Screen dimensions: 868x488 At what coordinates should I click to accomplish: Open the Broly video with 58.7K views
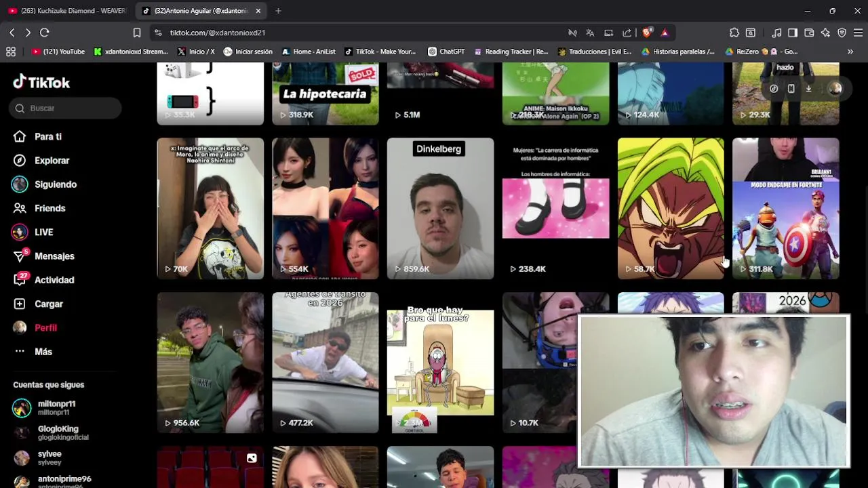[x=671, y=209]
